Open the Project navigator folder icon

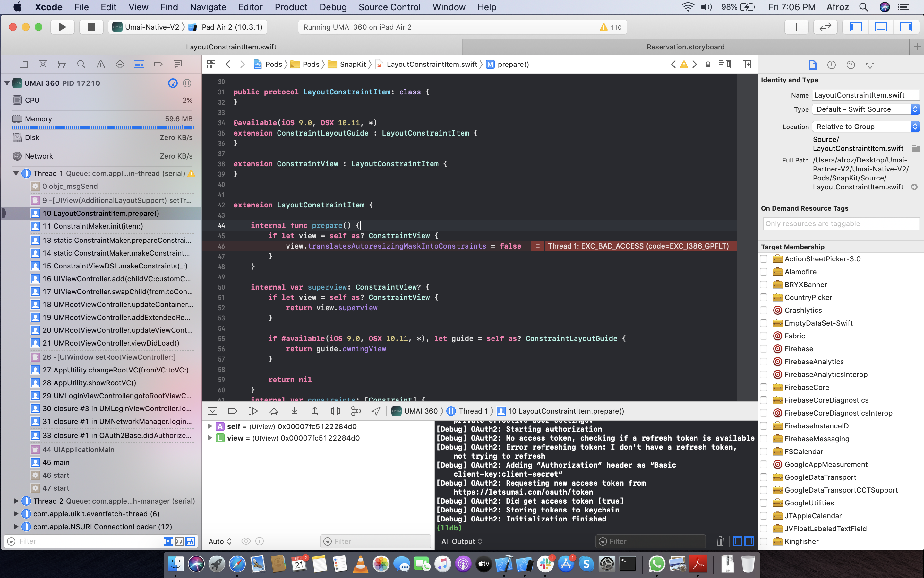pos(24,64)
